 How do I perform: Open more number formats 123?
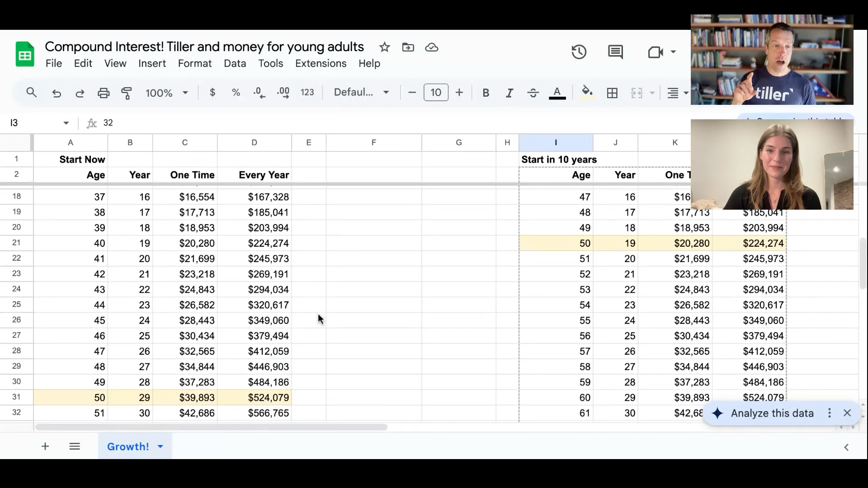pyautogui.click(x=307, y=93)
